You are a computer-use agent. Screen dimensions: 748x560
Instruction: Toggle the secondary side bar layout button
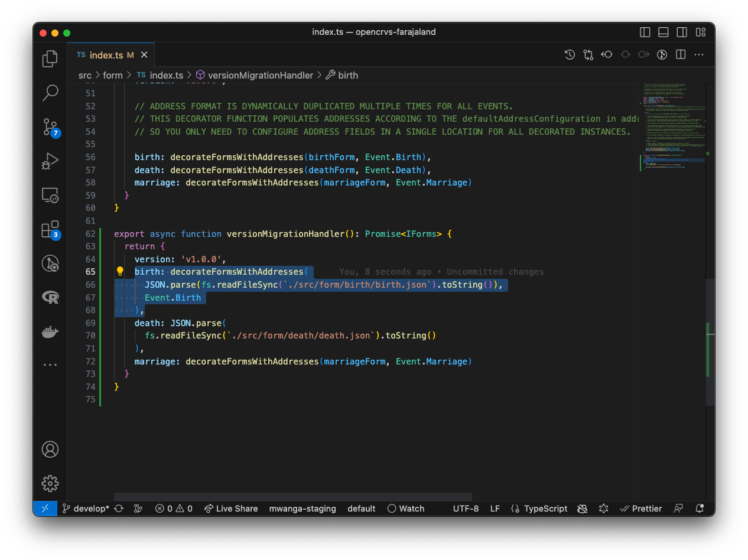[x=682, y=32]
